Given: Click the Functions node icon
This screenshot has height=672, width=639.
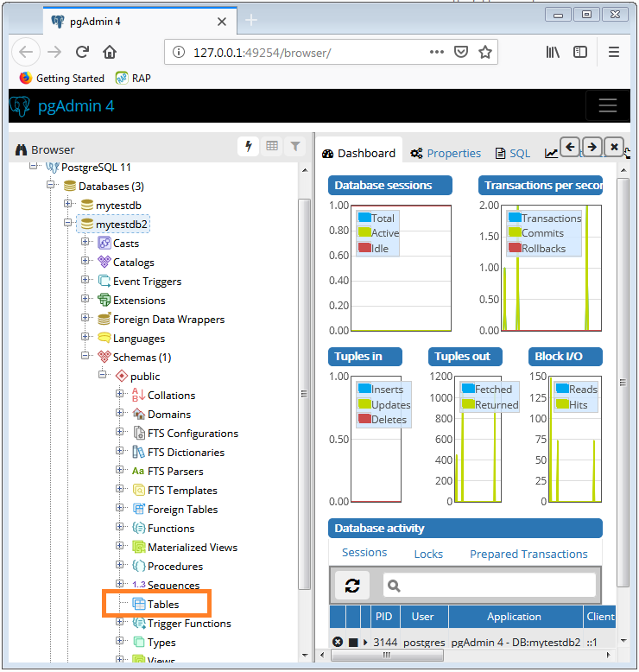Looking at the screenshot, I should 138,528.
